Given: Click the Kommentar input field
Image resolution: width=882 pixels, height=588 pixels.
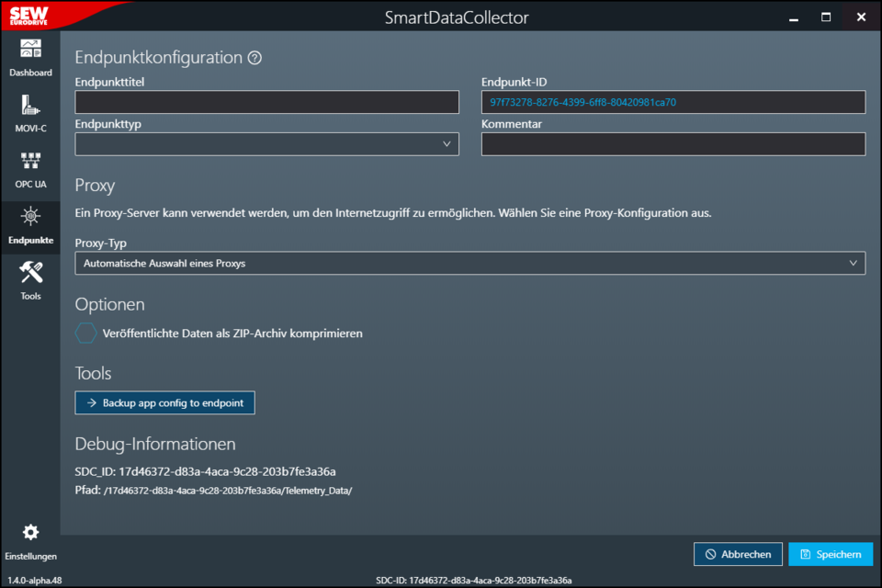Looking at the screenshot, I should pyautogui.click(x=673, y=144).
